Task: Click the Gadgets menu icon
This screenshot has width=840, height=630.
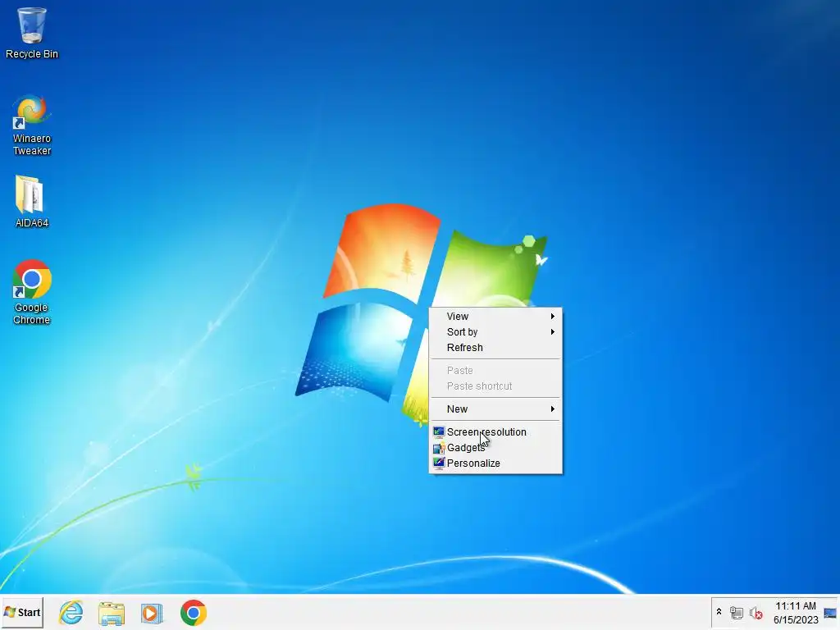Action: (439, 448)
